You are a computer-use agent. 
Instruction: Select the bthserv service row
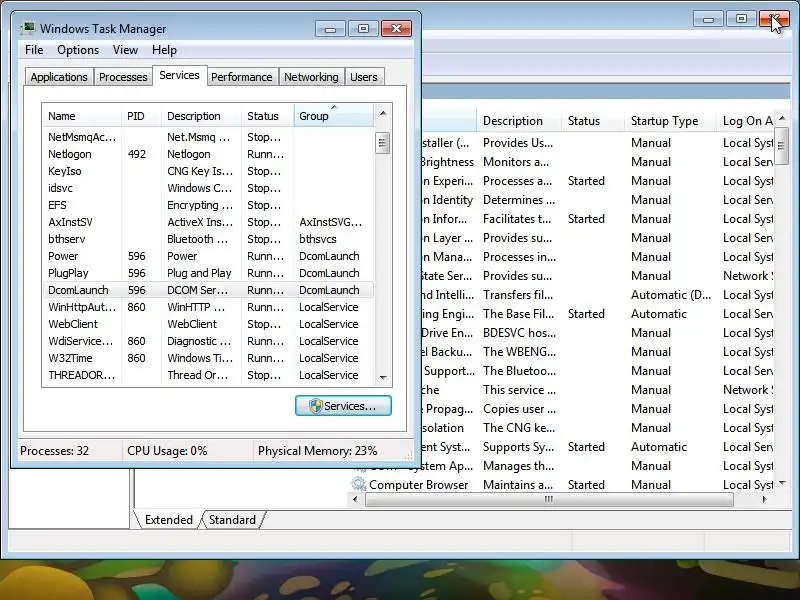point(208,239)
